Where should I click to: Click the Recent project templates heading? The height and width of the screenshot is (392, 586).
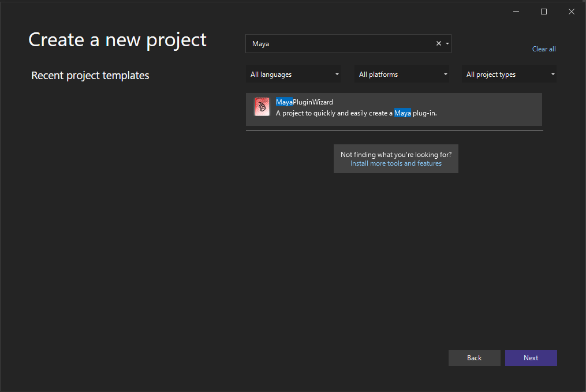90,76
